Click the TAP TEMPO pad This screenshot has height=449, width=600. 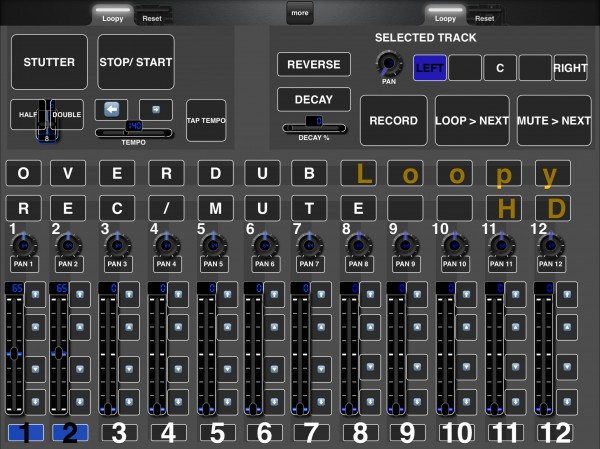pyautogui.click(x=206, y=121)
